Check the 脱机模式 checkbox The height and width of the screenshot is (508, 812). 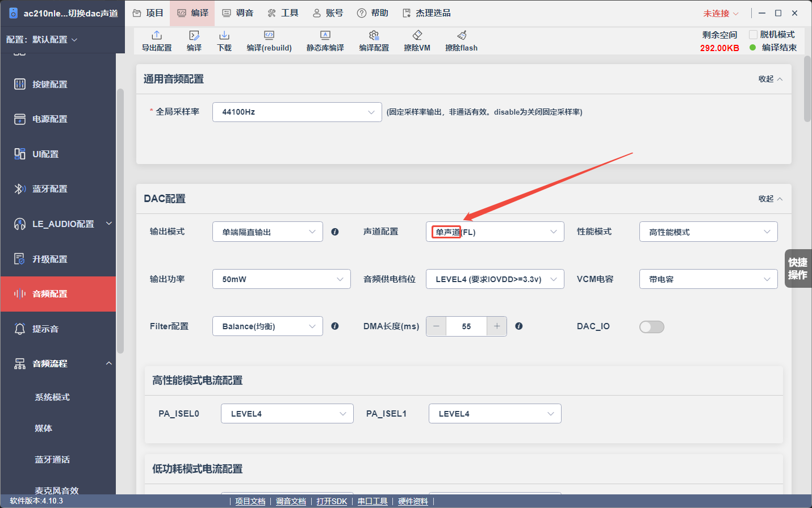[x=754, y=35]
